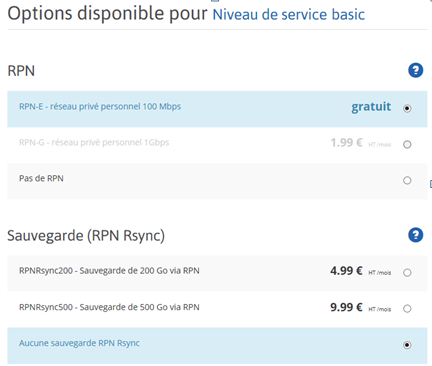
Task: Click the 9.99 € price
Action: [x=346, y=307]
